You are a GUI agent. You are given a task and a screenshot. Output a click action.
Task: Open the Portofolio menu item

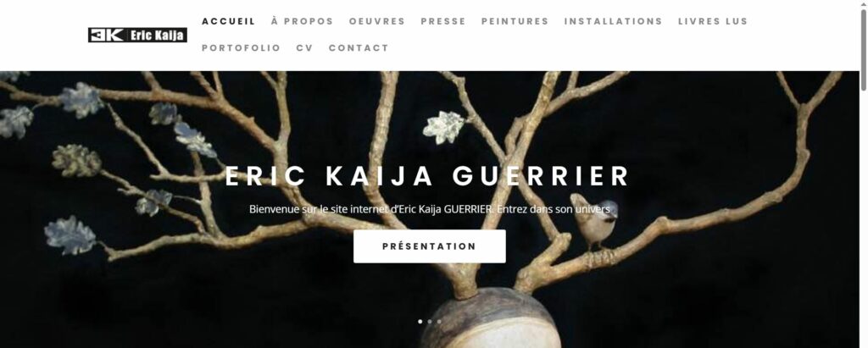pos(242,48)
